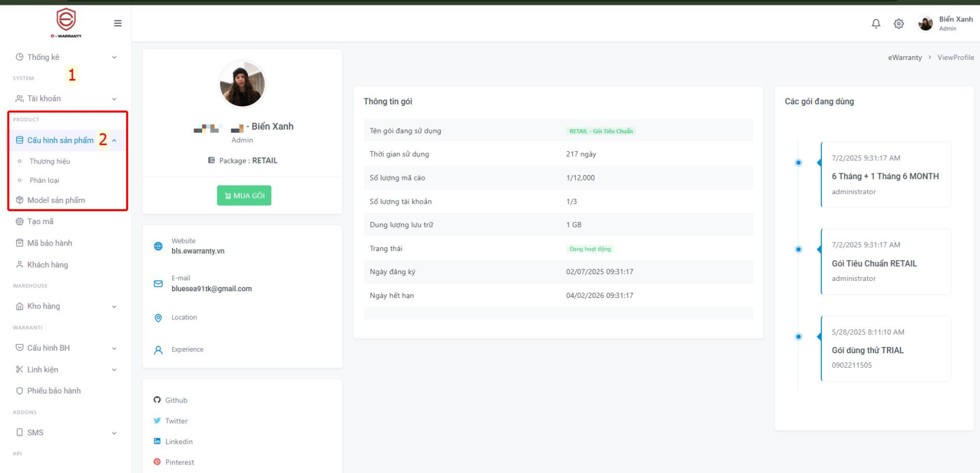Click the Twitter bird icon
The width and height of the screenshot is (980, 473).
click(x=157, y=421)
